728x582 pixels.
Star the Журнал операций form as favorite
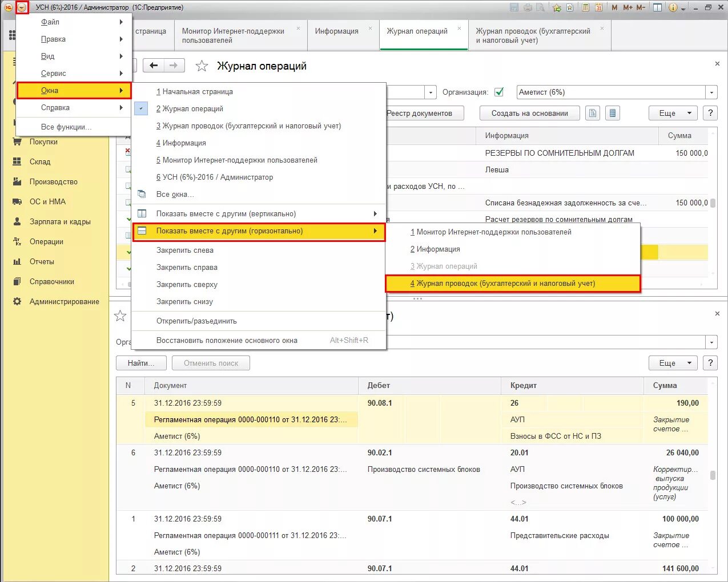[202, 66]
